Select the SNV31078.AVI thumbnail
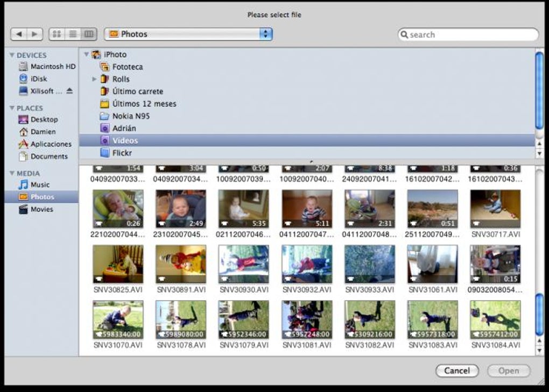The width and height of the screenshot is (549, 392). pyautogui.click(x=181, y=319)
